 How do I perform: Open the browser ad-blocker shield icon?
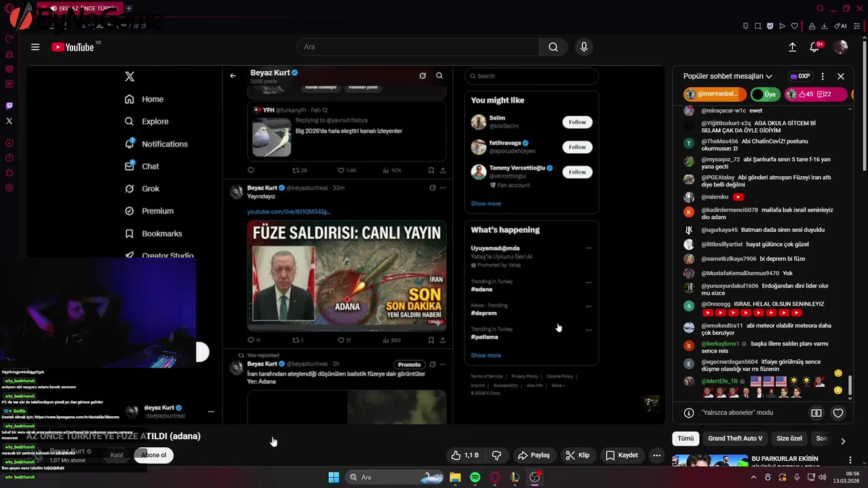point(770,26)
